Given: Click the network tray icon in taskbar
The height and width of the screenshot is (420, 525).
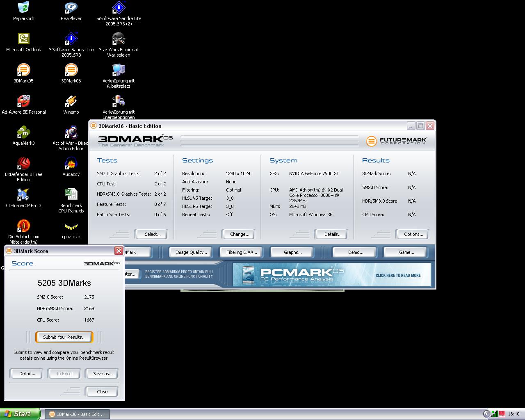Looking at the screenshot, I should pos(495,414).
